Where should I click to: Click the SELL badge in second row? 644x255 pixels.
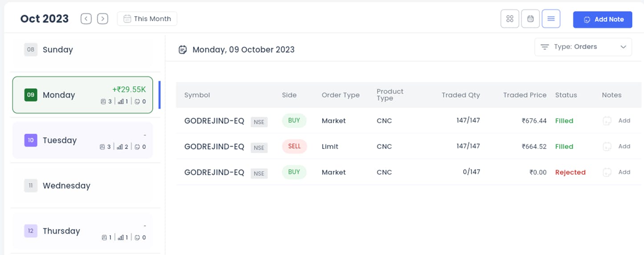(294, 146)
